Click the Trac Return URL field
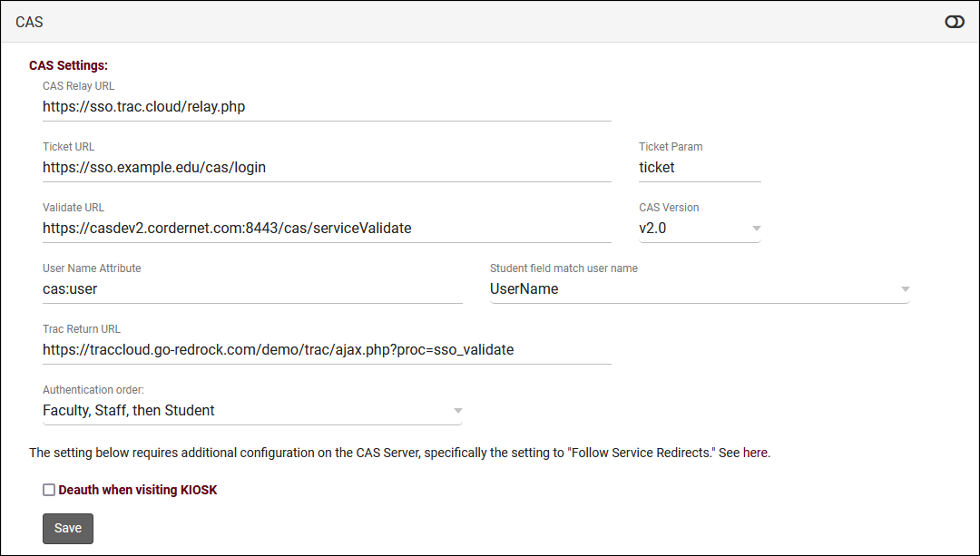The image size is (980, 556). 327,350
